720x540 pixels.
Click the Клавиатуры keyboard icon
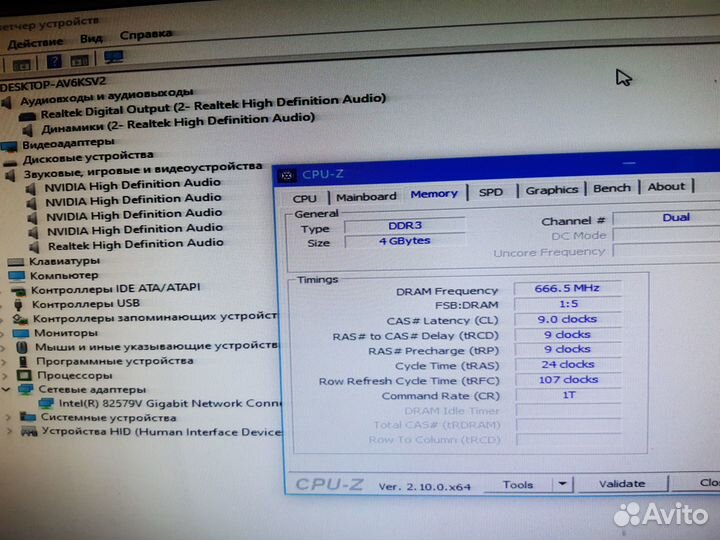click(15, 261)
